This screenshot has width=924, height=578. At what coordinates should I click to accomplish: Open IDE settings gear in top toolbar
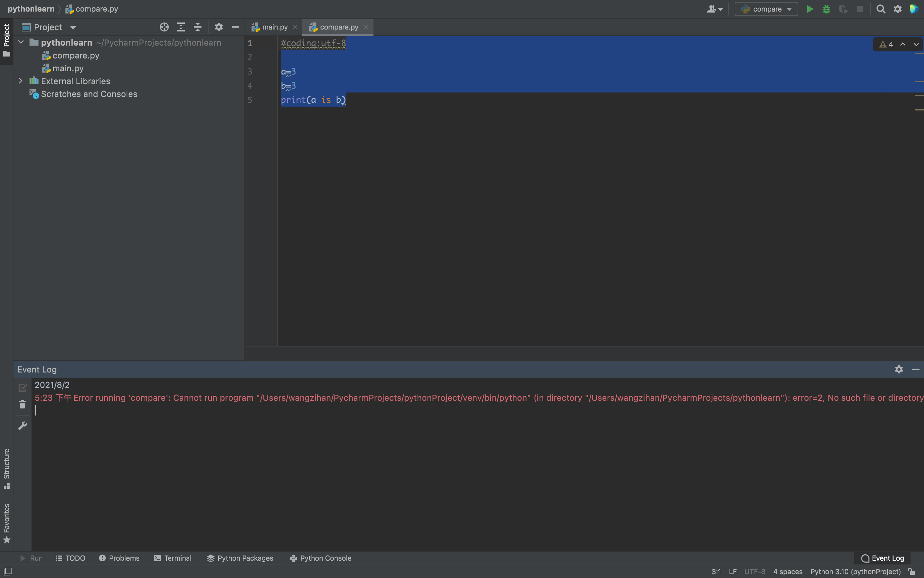pos(898,9)
